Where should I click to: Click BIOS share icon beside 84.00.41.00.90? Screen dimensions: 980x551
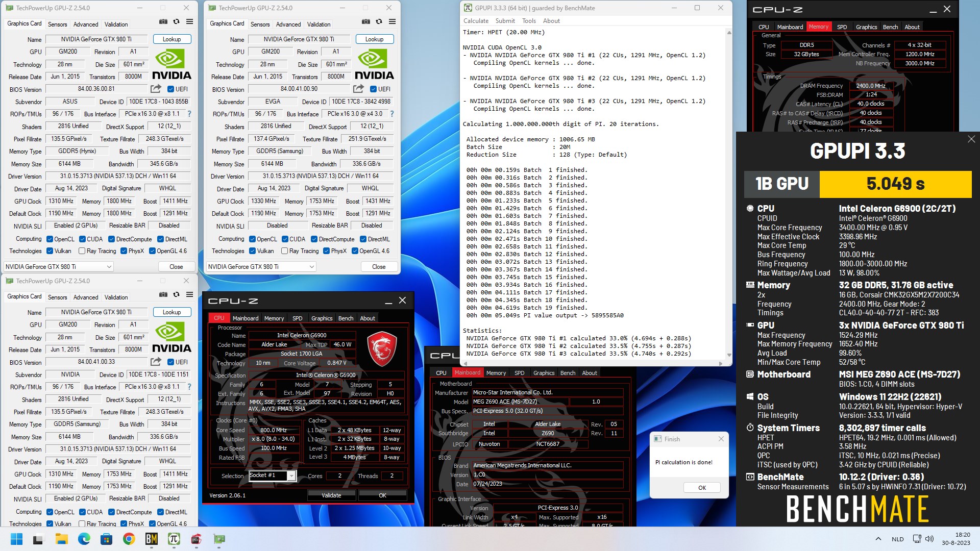coord(359,89)
